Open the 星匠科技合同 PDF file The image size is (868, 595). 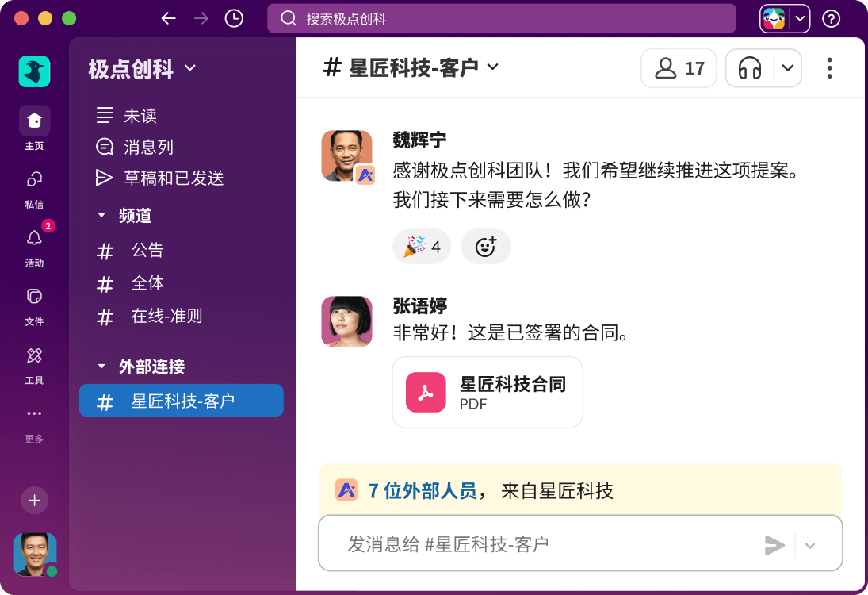487,392
